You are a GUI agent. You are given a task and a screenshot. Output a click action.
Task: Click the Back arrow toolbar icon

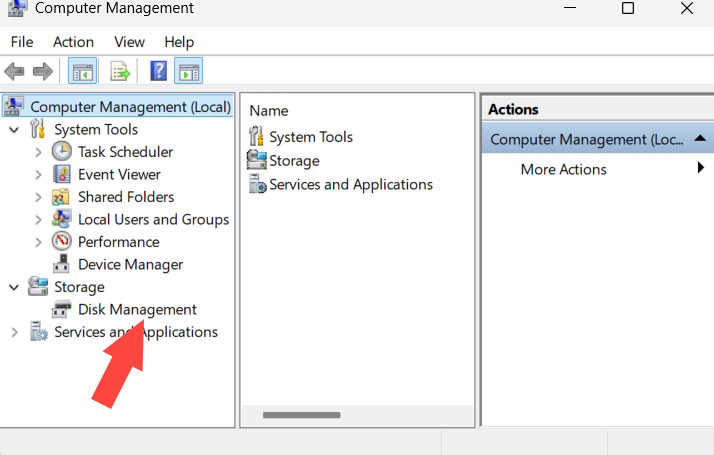pos(14,72)
